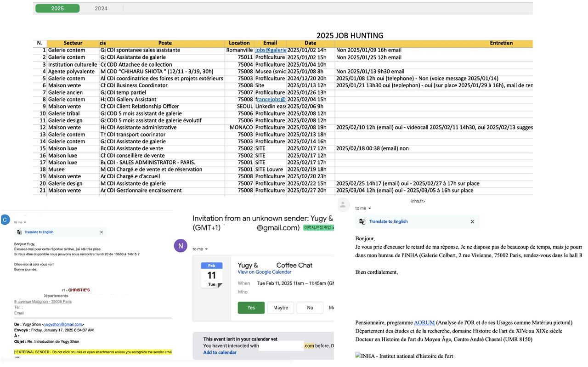
Task: Select the 'CDI Gestionnaire encaissement' cell
Action: tap(165, 191)
